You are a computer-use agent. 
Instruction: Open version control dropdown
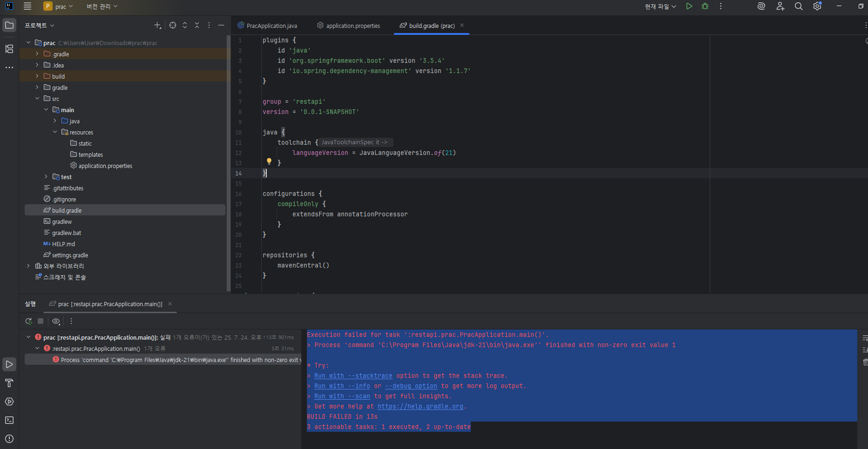(x=102, y=6)
